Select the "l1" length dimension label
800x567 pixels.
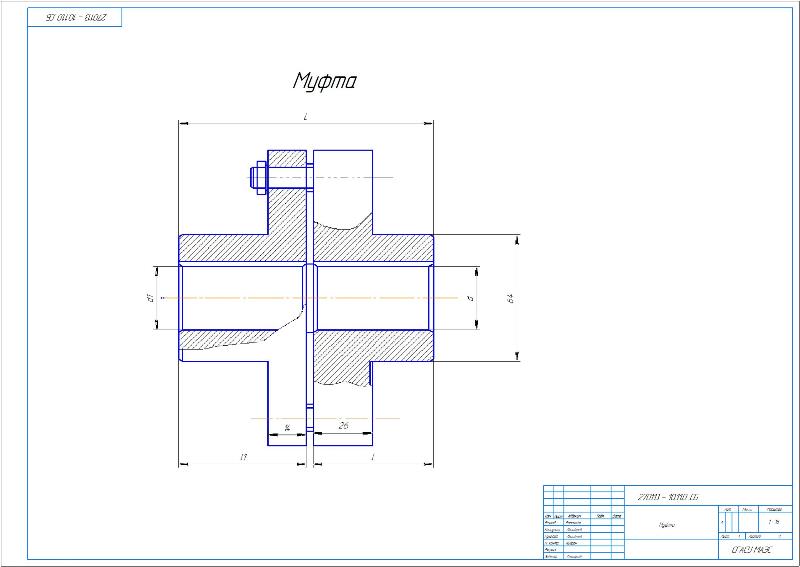click(244, 457)
